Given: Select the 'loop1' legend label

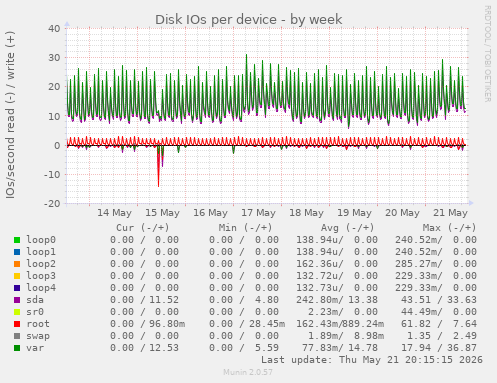Looking at the screenshot, I should click(x=41, y=252).
